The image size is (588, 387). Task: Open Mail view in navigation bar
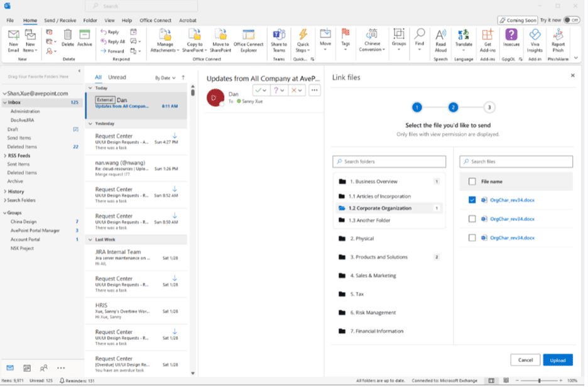coord(10,368)
